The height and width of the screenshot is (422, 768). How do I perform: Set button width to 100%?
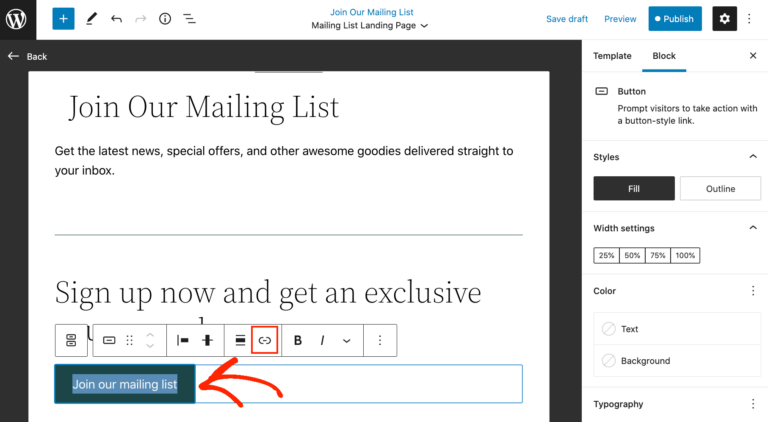tap(685, 256)
